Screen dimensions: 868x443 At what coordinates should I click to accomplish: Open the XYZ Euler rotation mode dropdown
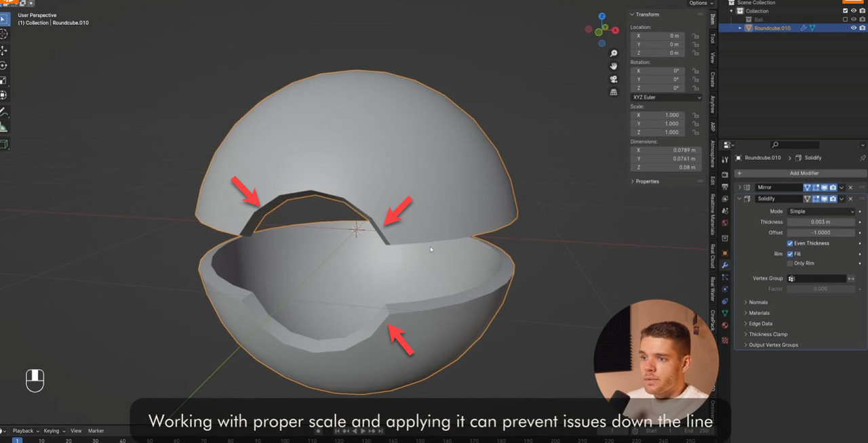pyautogui.click(x=666, y=98)
